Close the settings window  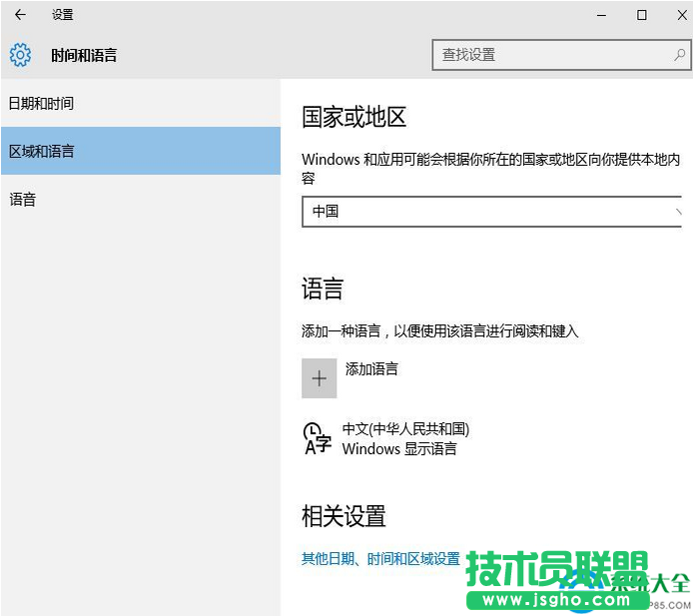pos(682,15)
